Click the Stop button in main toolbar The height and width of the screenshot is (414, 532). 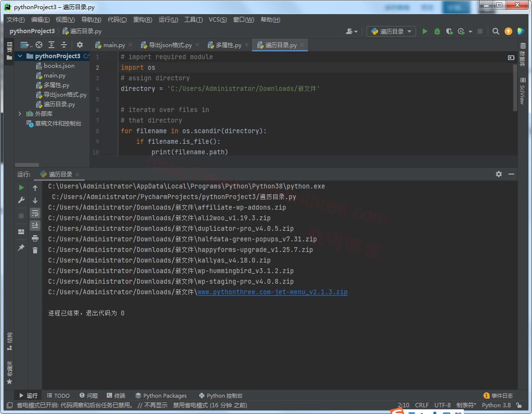pyautogui.click(x=480, y=31)
